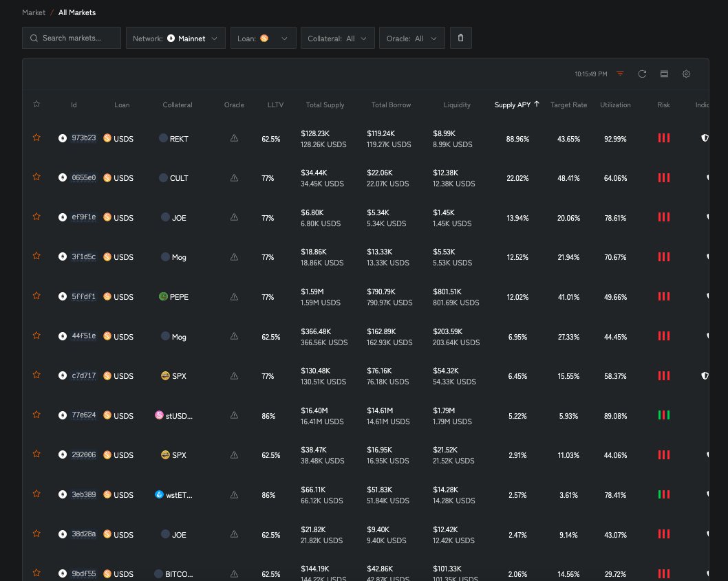Expand the Collateral filter dropdown

(337, 39)
